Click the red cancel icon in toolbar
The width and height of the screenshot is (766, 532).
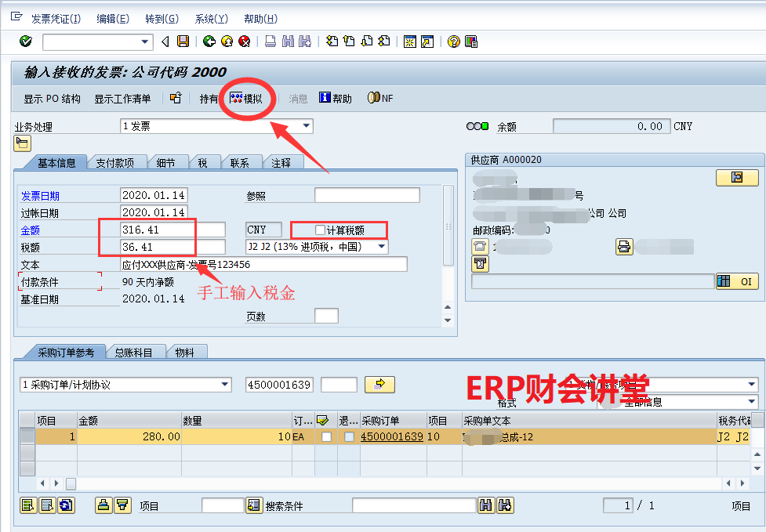[245, 42]
